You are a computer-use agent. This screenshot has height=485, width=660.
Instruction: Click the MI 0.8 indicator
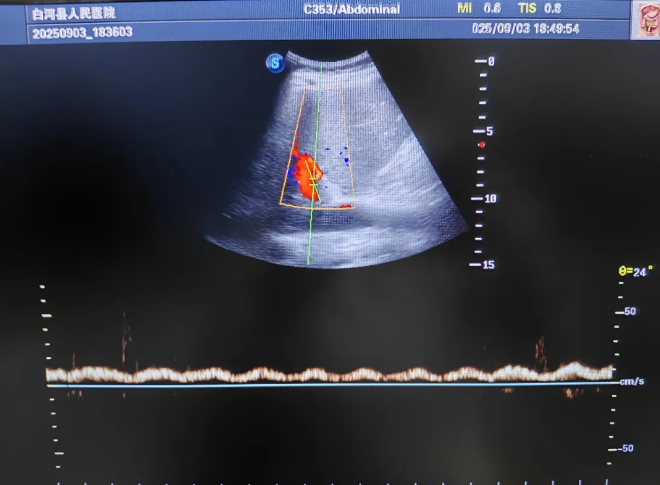point(479,8)
